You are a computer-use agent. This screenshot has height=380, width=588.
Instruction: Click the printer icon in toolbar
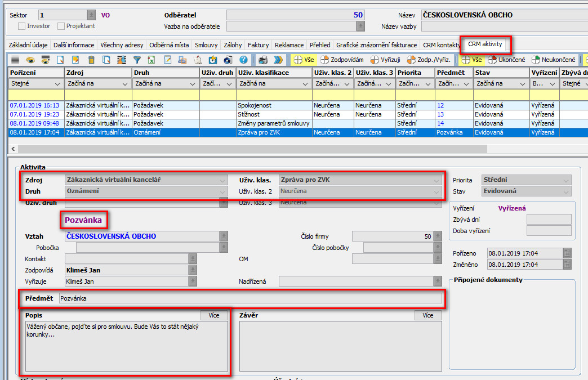[262, 60]
